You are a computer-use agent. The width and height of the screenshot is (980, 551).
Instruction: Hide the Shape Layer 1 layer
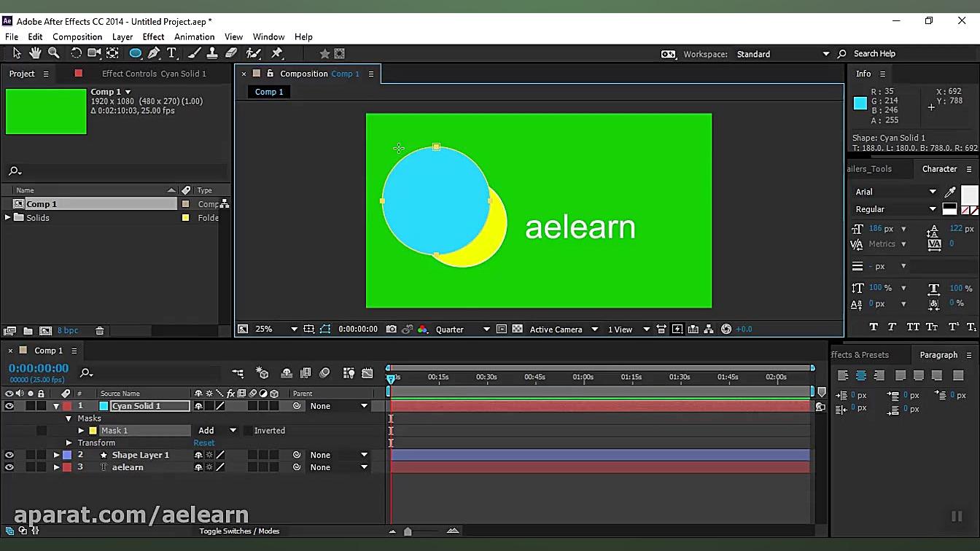click(9, 455)
